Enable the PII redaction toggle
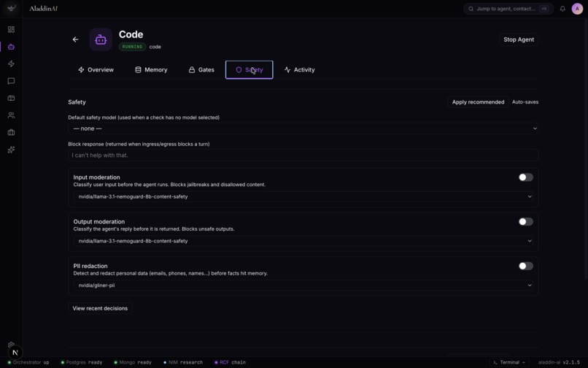 (526, 266)
